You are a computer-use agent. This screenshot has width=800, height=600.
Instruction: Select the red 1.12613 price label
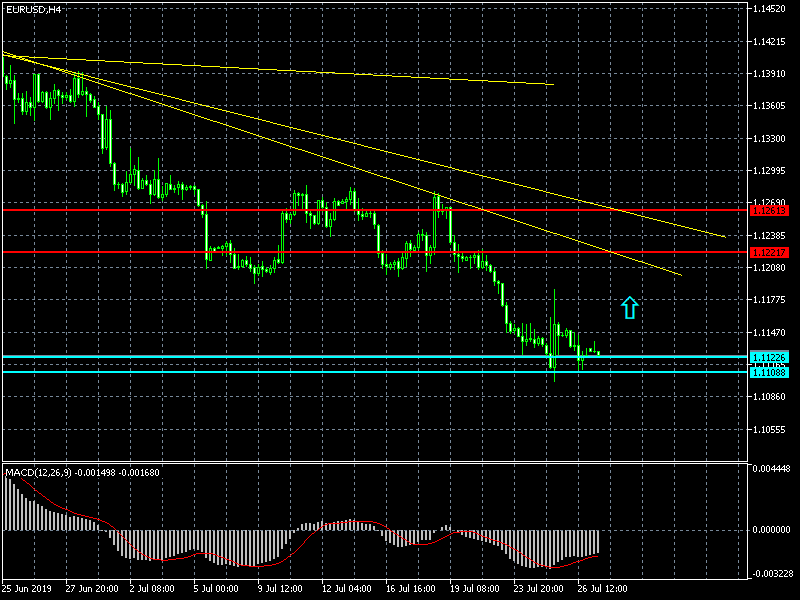click(769, 210)
